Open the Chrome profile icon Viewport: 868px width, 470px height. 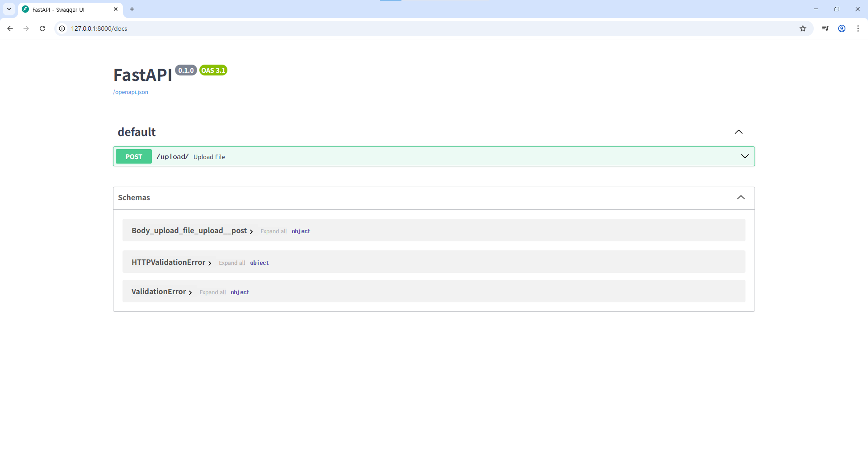coord(842,28)
